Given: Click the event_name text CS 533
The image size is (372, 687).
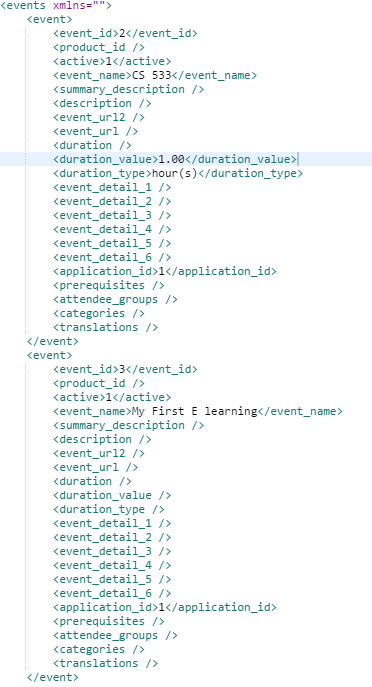Looking at the screenshot, I should pyautogui.click(x=151, y=75).
